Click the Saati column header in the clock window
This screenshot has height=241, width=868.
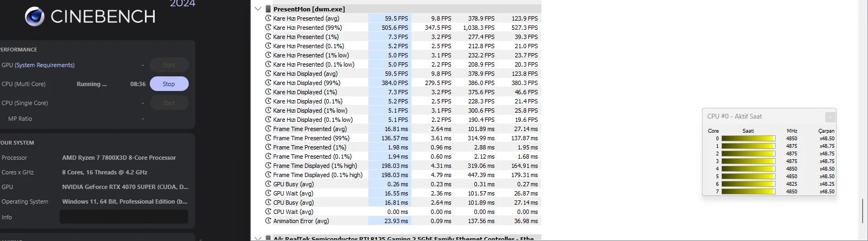tap(748, 131)
